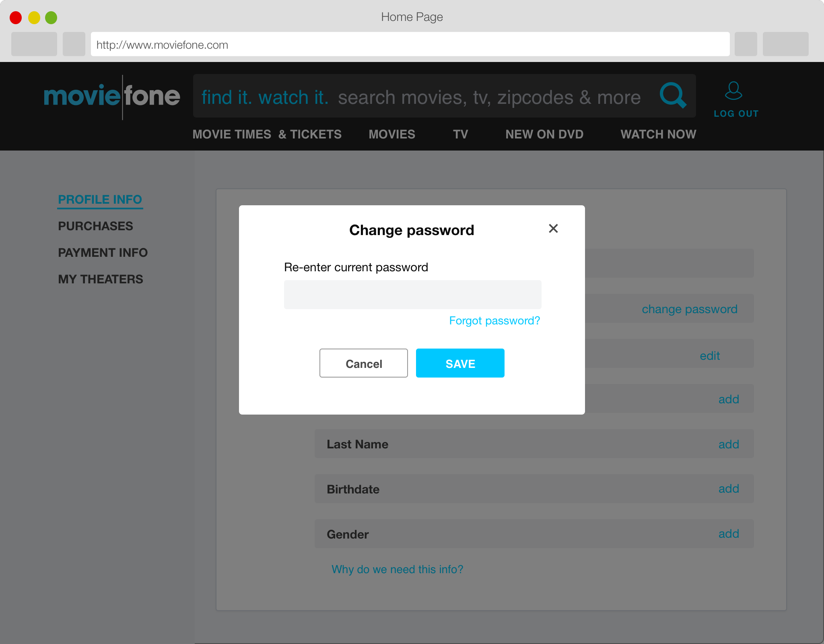
Task: Select the TV menu item
Action: point(460,134)
